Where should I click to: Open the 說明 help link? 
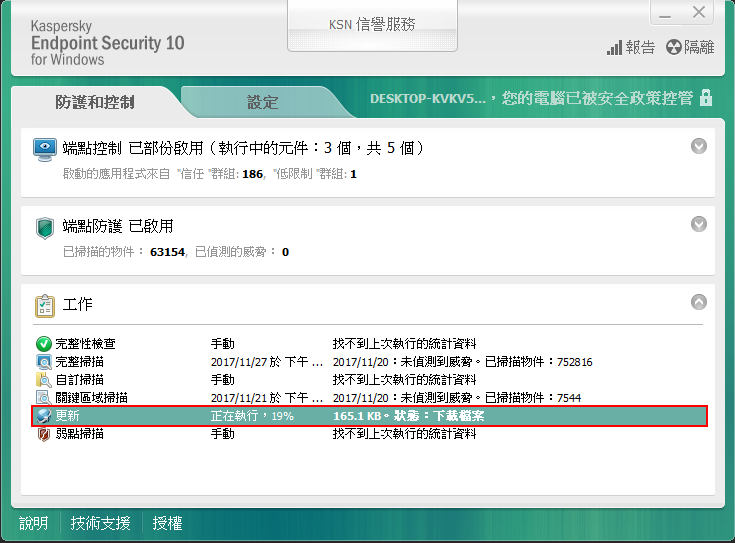click(33, 523)
